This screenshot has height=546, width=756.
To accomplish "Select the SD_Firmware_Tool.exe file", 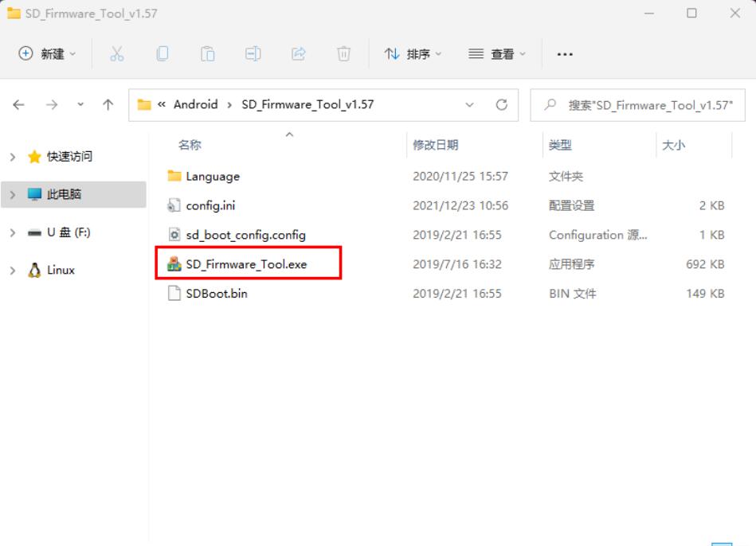I will [246, 264].
